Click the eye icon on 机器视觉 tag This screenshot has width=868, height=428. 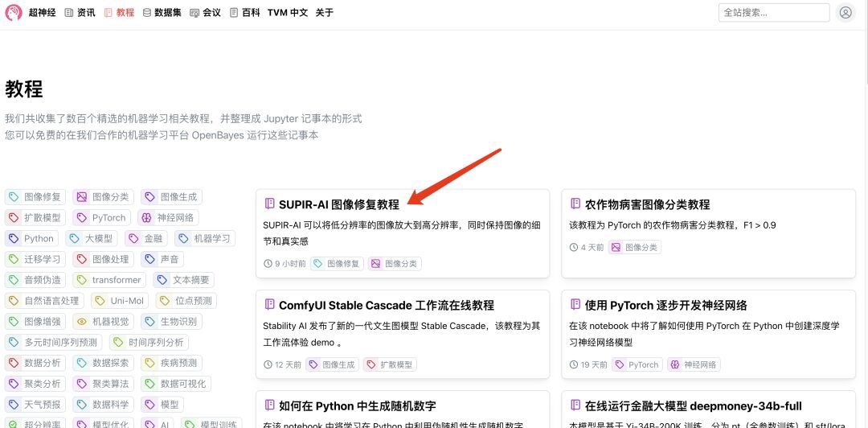[81, 322]
